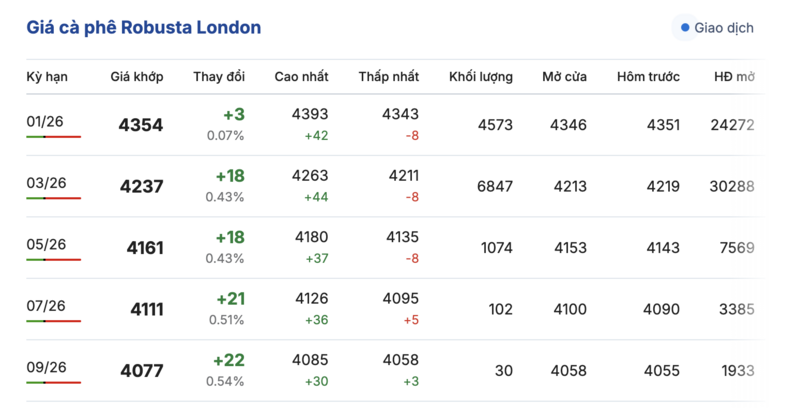Screen dimensions: 800x410
Task: Click the Cao nhất column header
Action: pos(301,76)
